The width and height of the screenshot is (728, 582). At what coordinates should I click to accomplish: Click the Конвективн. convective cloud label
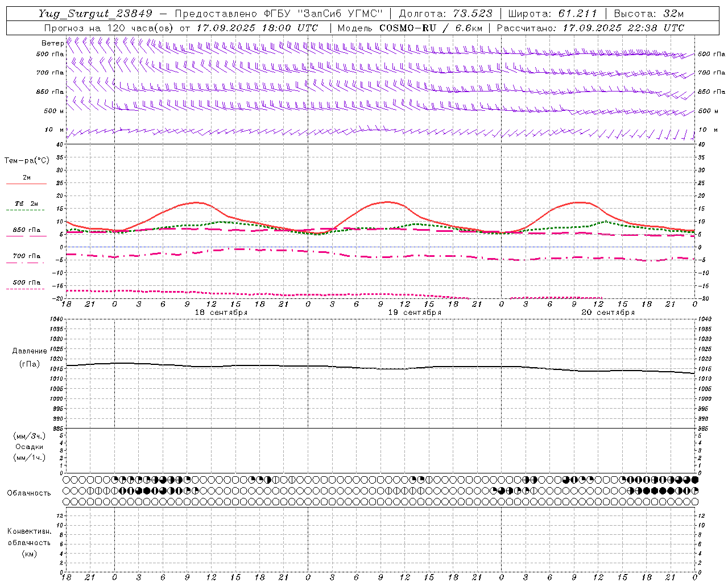(30, 531)
